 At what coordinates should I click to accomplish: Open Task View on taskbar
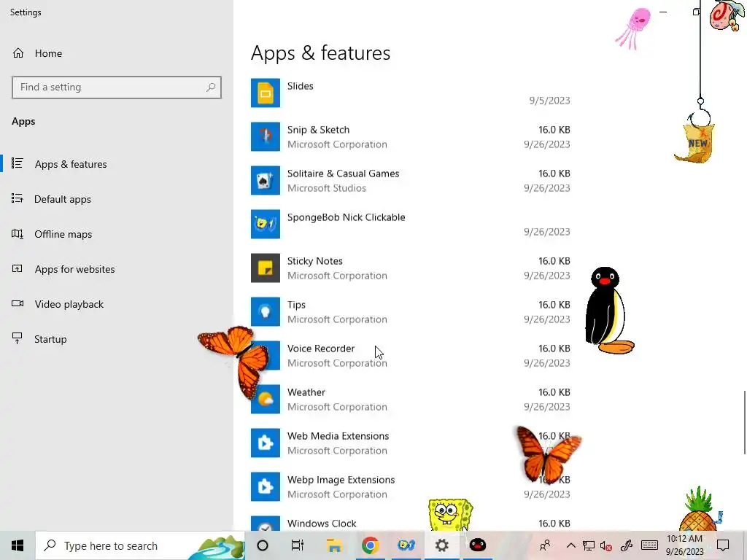coord(298,545)
